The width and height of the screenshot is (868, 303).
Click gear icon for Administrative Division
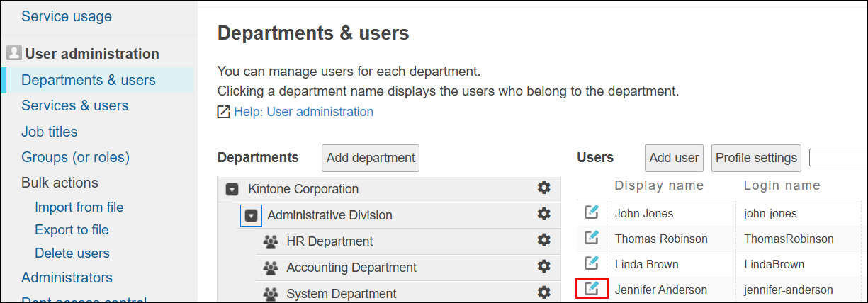pos(543,214)
